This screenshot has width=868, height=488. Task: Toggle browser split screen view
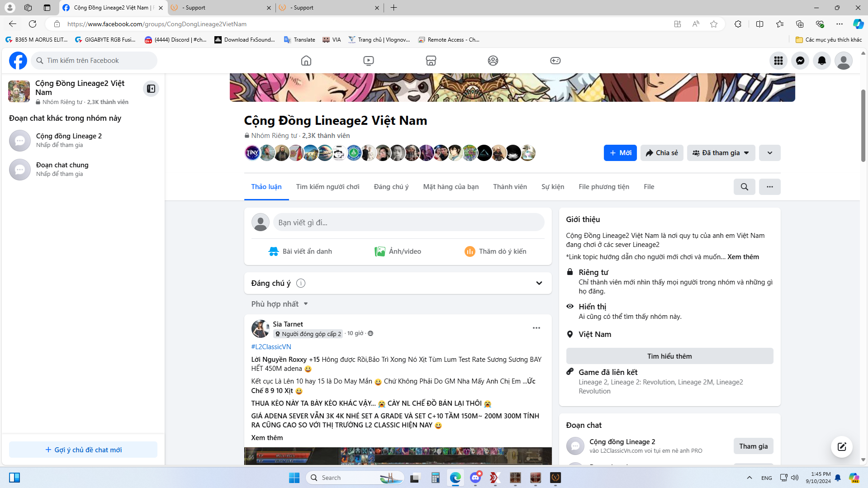pyautogui.click(x=759, y=24)
